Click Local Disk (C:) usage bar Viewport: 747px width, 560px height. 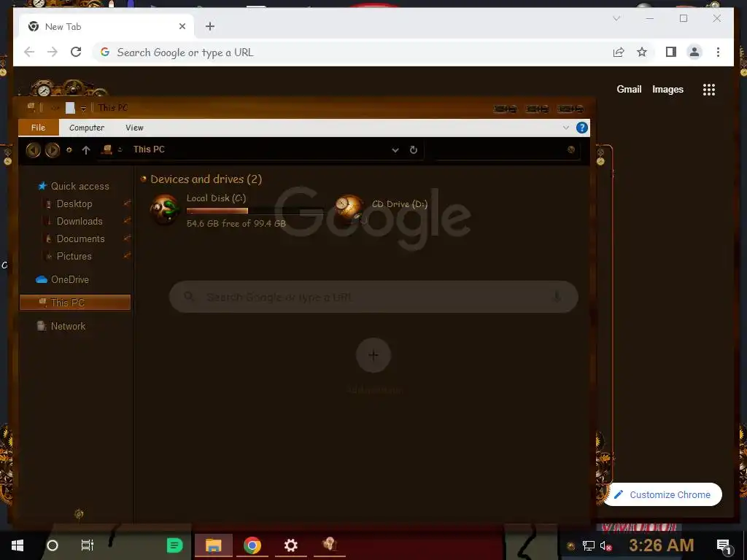point(255,211)
